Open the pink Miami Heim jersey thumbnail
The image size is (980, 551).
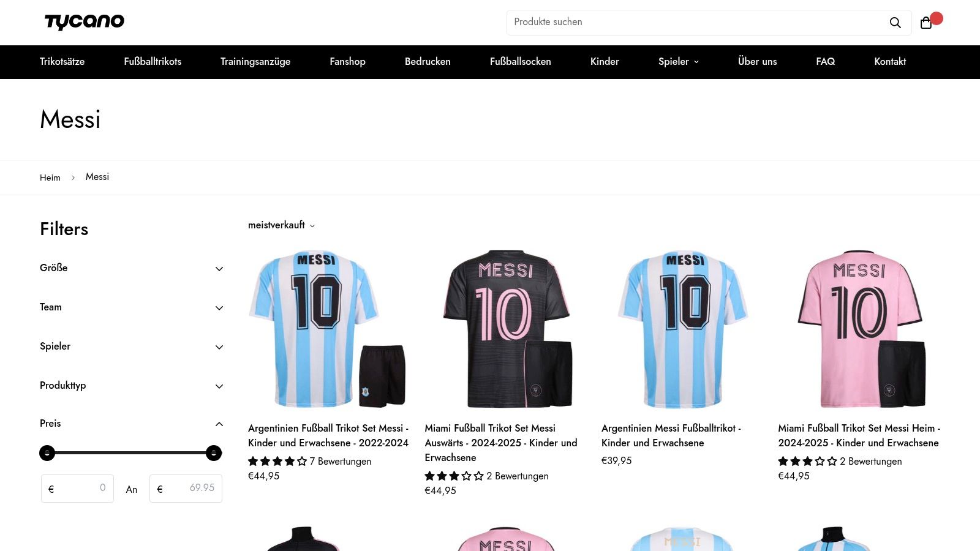(x=860, y=329)
